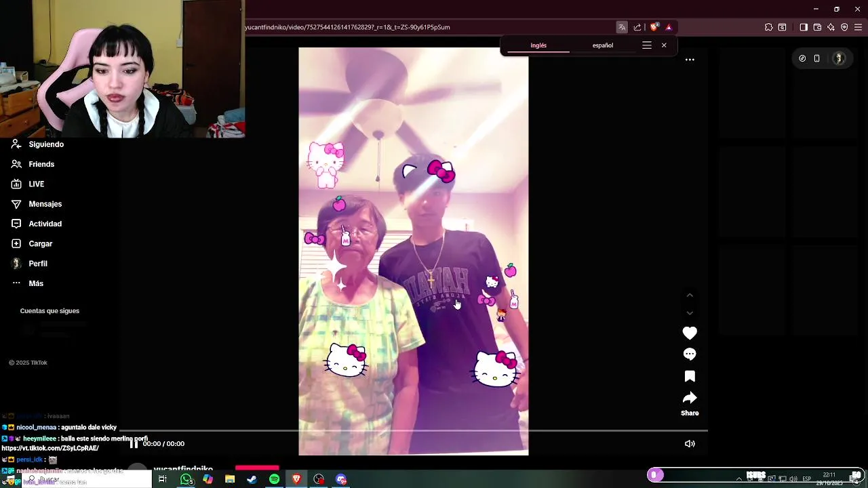
Task: Open Brave Wallet icon
Action: pyautogui.click(x=817, y=27)
